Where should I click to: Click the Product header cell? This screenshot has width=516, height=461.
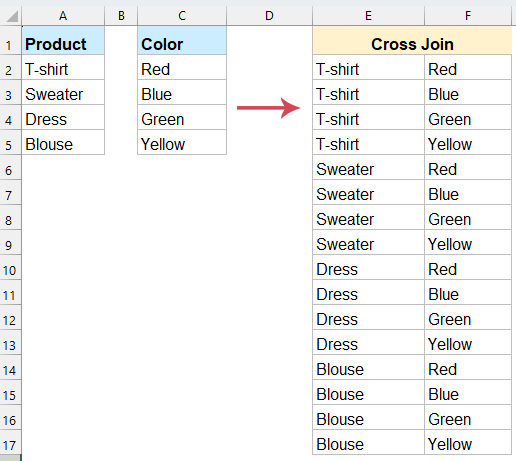click(x=63, y=41)
